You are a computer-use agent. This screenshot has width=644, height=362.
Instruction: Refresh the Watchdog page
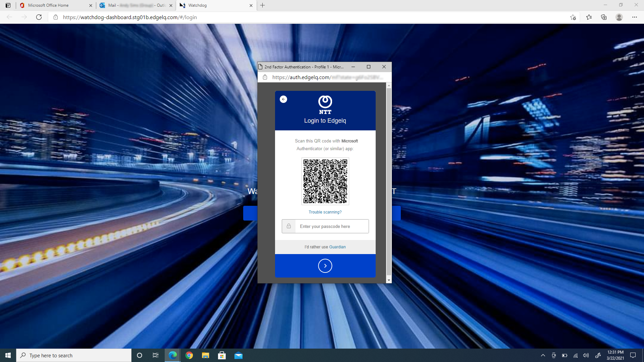click(39, 17)
